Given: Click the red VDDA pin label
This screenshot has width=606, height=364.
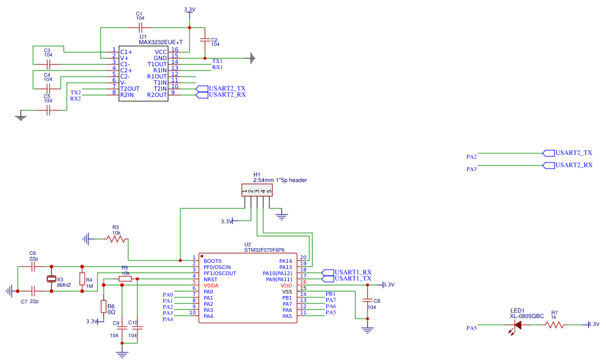Looking at the screenshot, I should (x=211, y=286).
